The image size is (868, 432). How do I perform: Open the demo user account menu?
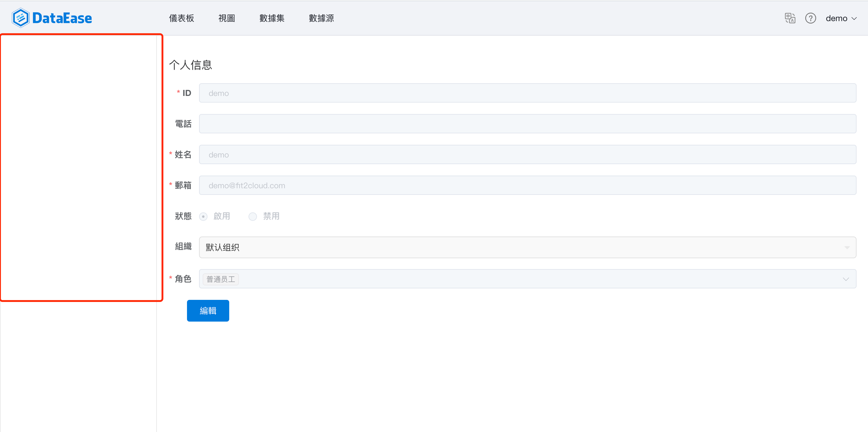(x=841, y=18)
